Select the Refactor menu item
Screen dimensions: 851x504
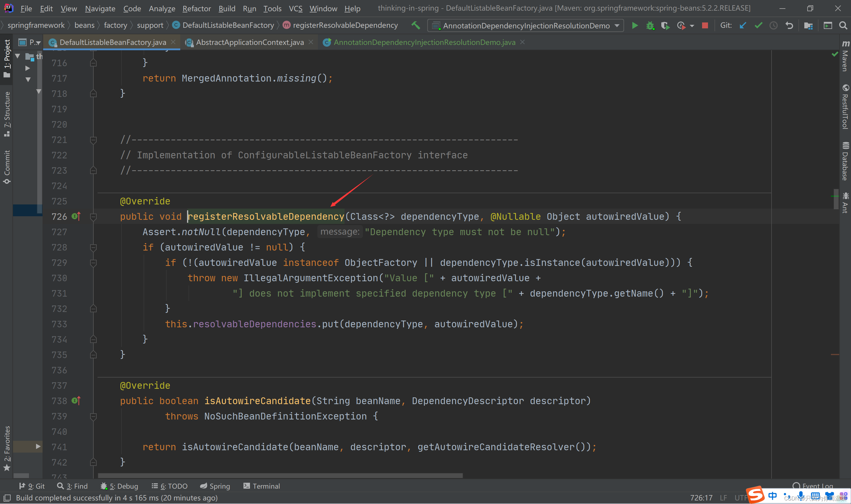click(197, 8)
